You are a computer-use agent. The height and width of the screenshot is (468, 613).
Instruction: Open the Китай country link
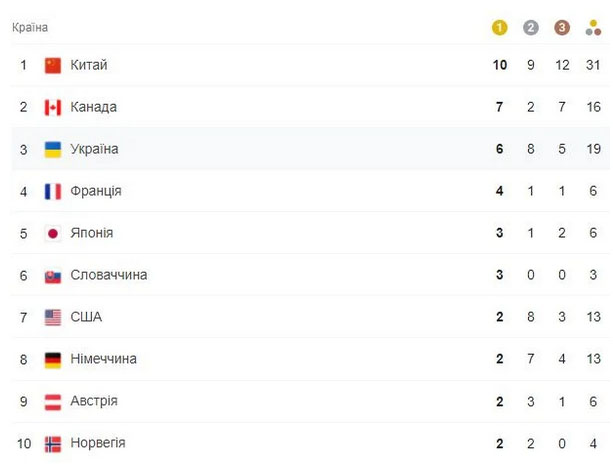click(x=89, y=65)
